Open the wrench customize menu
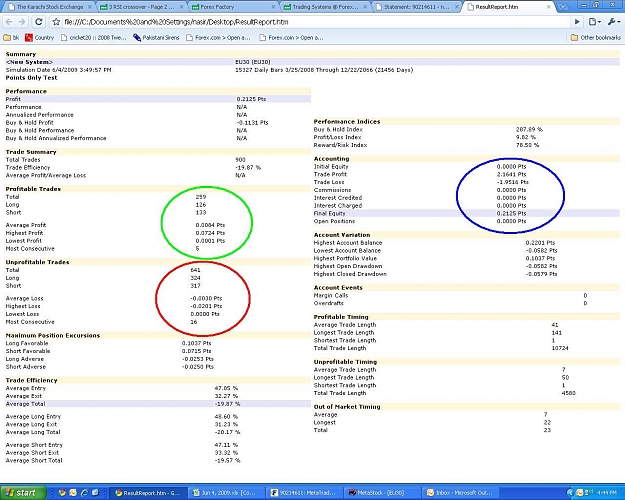Image resolution: width=625 pixels, height=500 pixels. [613, 22]
